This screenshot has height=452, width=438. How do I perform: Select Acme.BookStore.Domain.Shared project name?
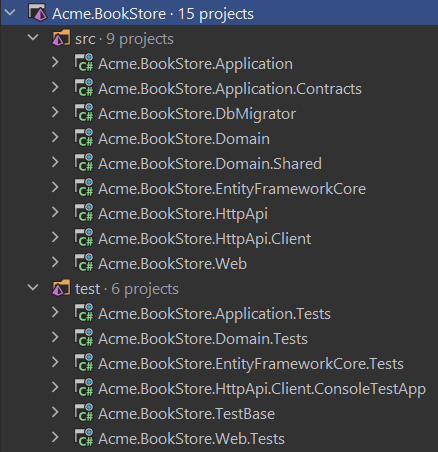coord(210,164)
